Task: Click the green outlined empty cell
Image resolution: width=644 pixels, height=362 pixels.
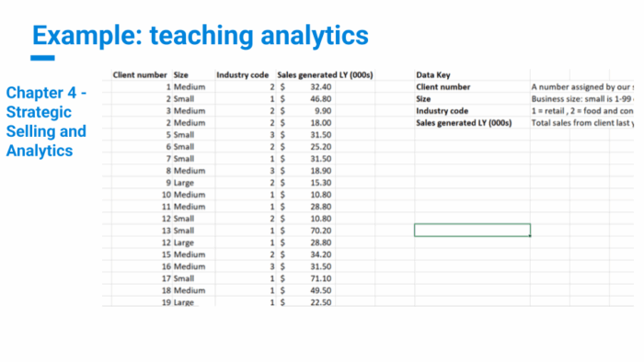Action: [472, 231]
